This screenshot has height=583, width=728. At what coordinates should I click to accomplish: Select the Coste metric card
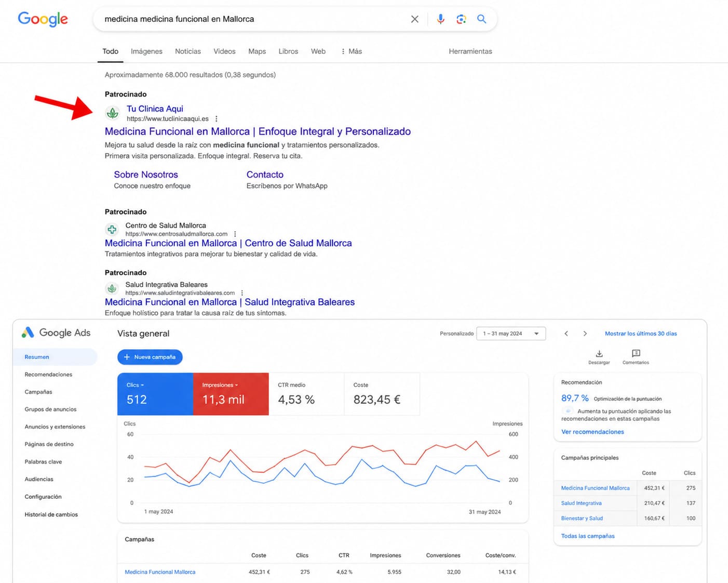click(x=382, y=394)
